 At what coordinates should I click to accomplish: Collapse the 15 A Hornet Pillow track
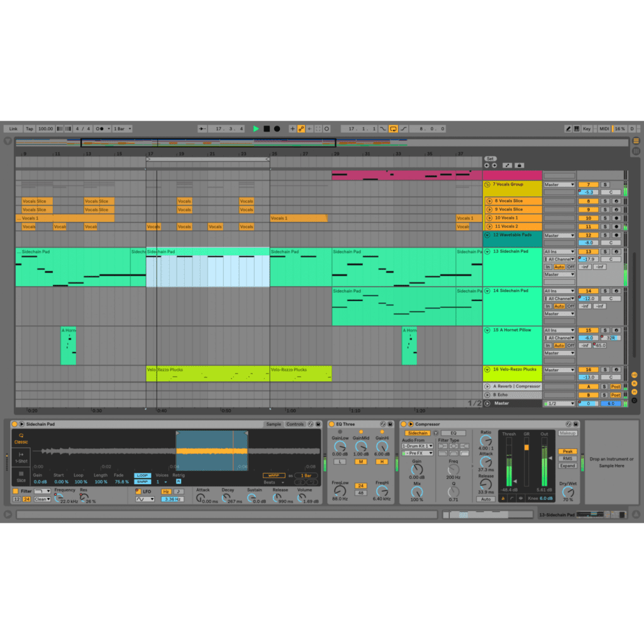487,330
